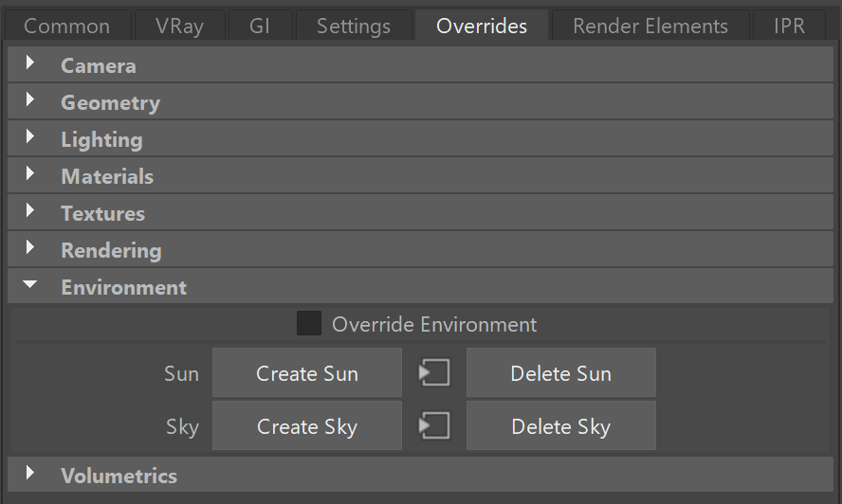The width and height of the screenshot is (842, 504).
Task: Open the VRay tab
Action: pos(179,26)
